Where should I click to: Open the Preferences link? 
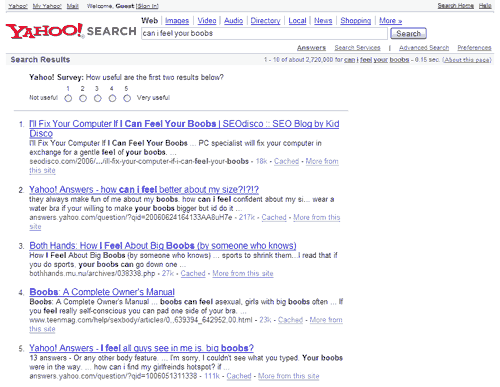pos(474,48)
